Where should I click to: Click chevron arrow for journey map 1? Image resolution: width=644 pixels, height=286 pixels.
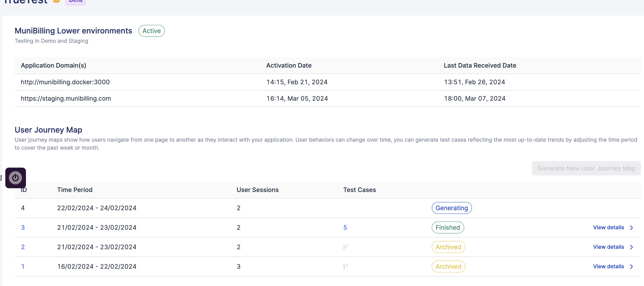click(631, 266)
